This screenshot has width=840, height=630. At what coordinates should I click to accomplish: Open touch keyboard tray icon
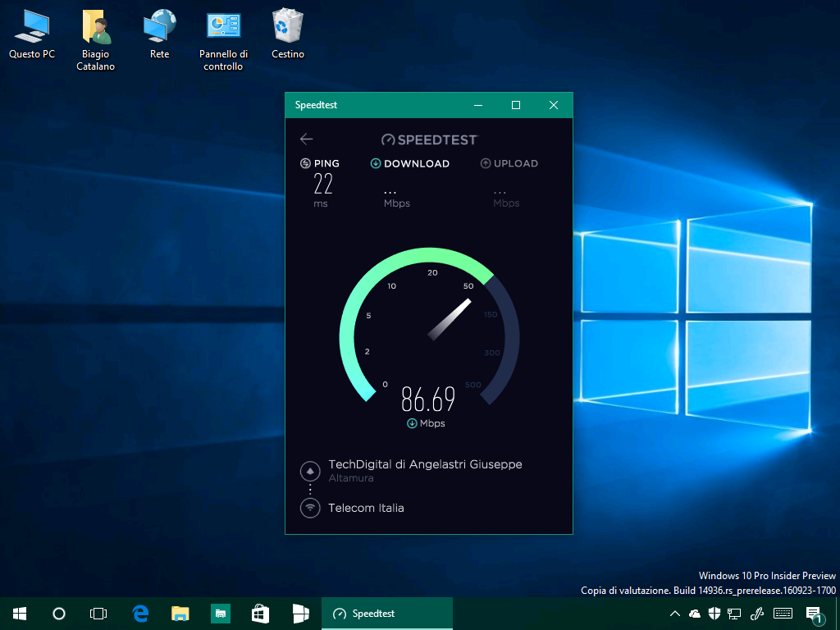[x=783, y=614]
